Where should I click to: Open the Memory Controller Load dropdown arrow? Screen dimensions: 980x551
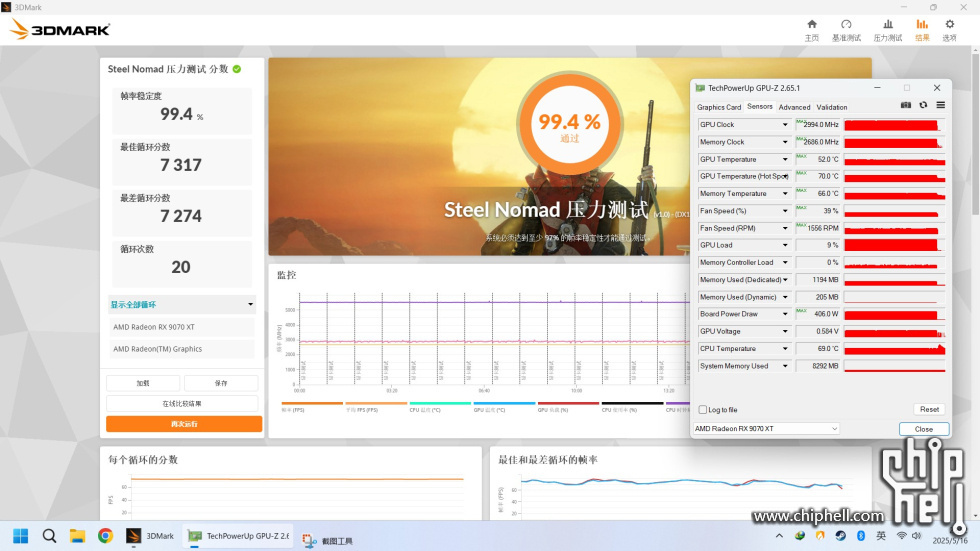coord(785,262)
